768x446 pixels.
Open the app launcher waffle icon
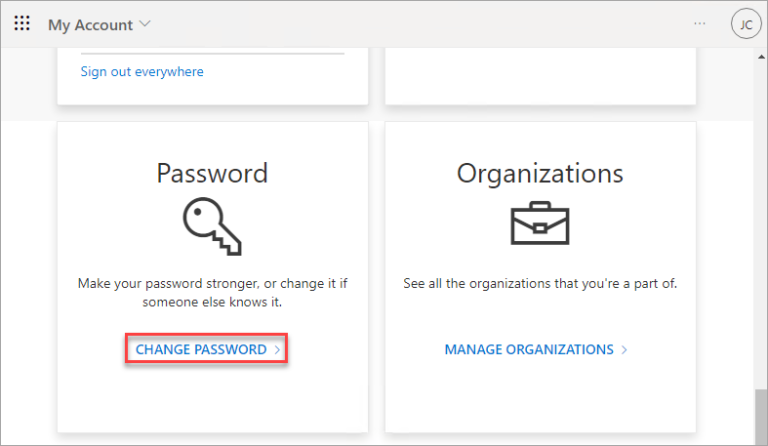22,23
